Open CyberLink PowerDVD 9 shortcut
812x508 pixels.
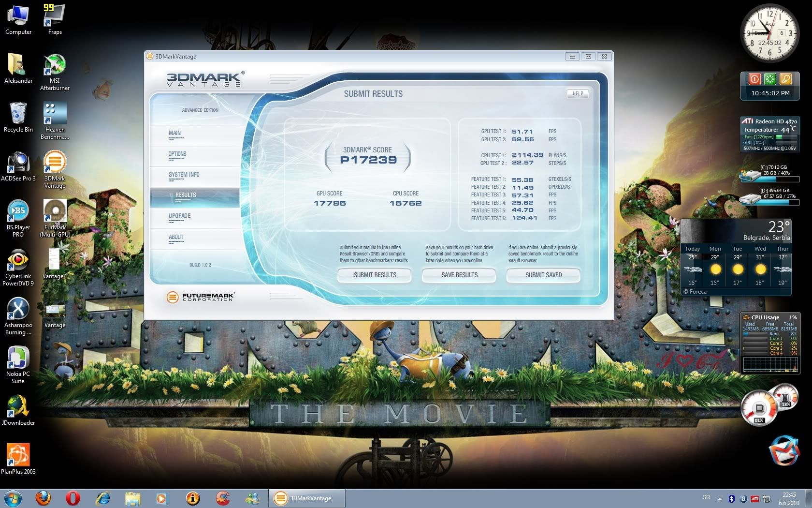[x=18, y=267]
